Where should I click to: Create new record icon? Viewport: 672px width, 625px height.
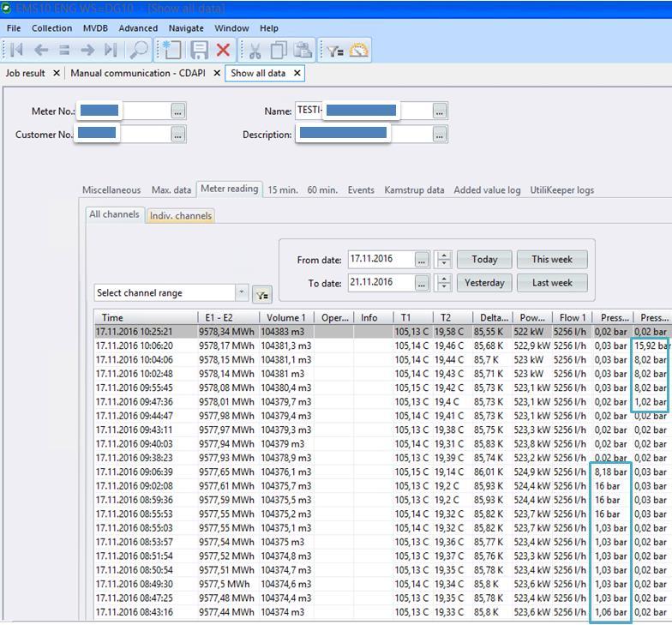(x=171, y=50)
